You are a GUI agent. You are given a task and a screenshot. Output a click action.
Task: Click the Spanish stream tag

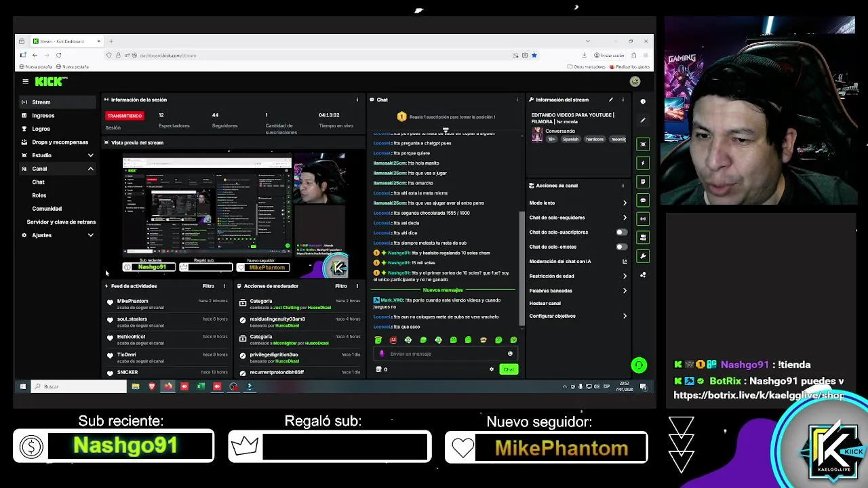[x=570, y=140]
